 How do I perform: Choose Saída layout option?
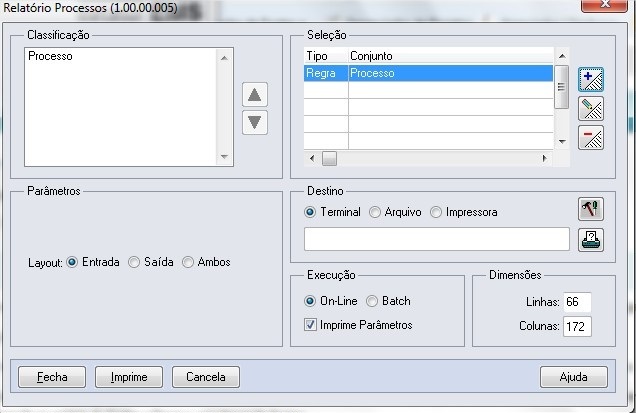pos(134,262)
